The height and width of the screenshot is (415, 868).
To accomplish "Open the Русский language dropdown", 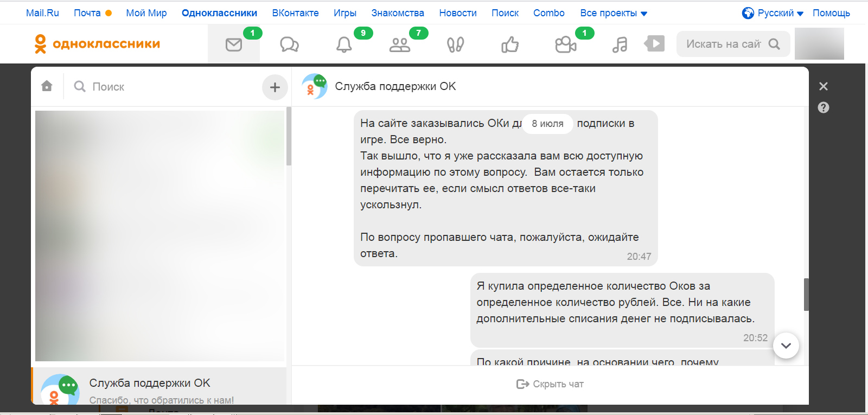I will pyautogui.click(x=781, y=13).
